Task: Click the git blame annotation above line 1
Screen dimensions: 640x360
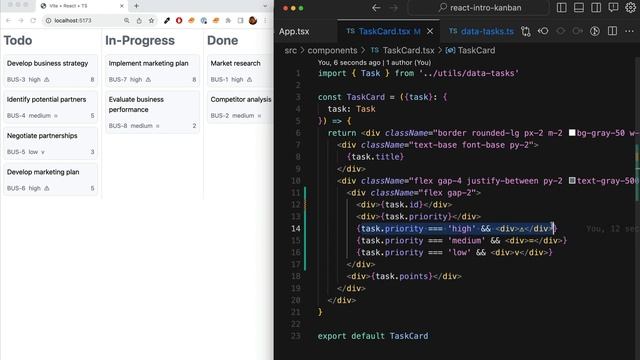Action: (x=374, y=62)
